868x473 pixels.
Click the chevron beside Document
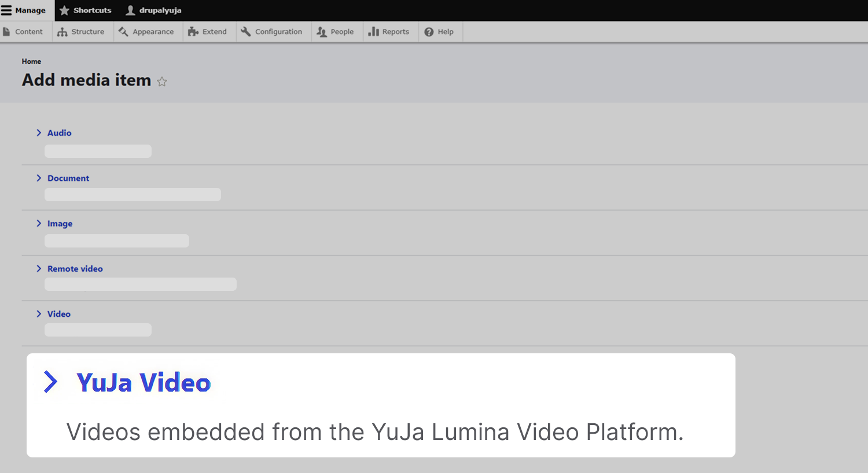39,178
